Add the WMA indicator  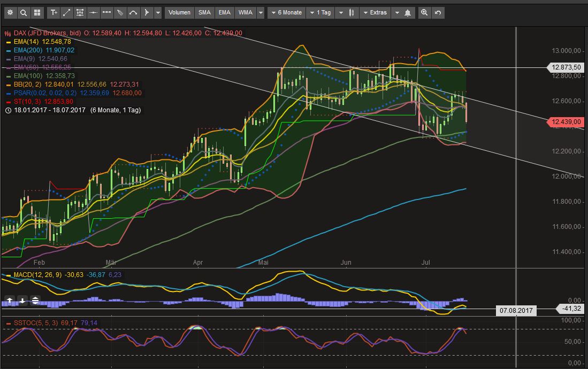click(x=245, y=12)
